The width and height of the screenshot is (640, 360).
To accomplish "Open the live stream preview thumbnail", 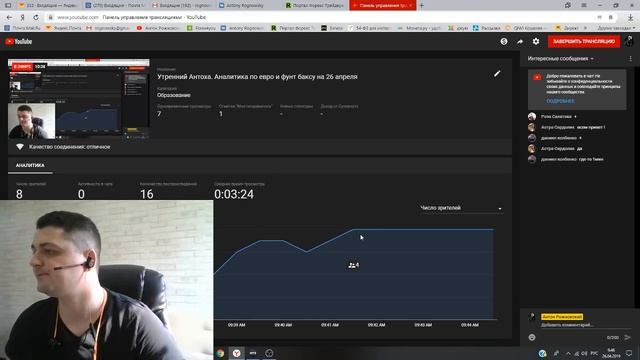I will [x=79, y=99].
